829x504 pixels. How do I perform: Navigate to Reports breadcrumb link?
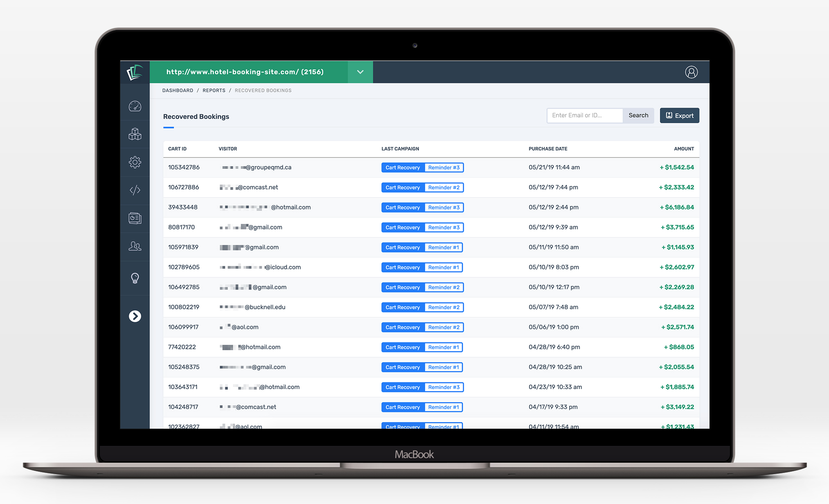pyautogui.click(x=214, y=90)
